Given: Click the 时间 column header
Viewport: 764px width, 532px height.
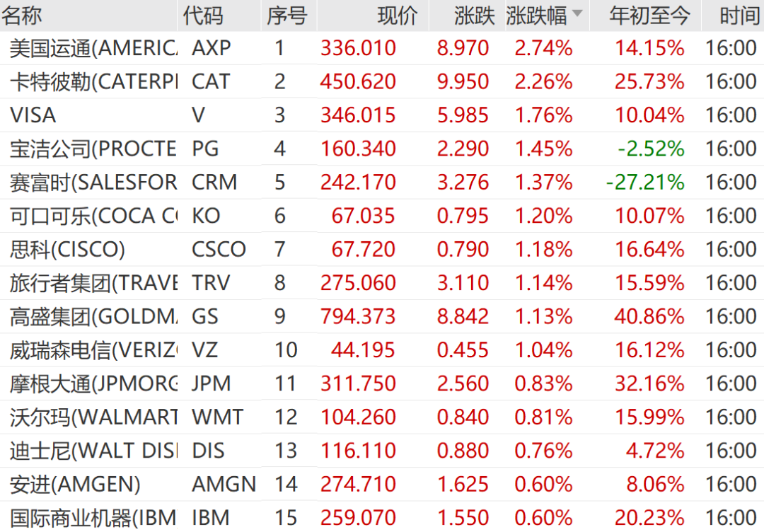Looking at the screenshot, I should click(739, 16).
